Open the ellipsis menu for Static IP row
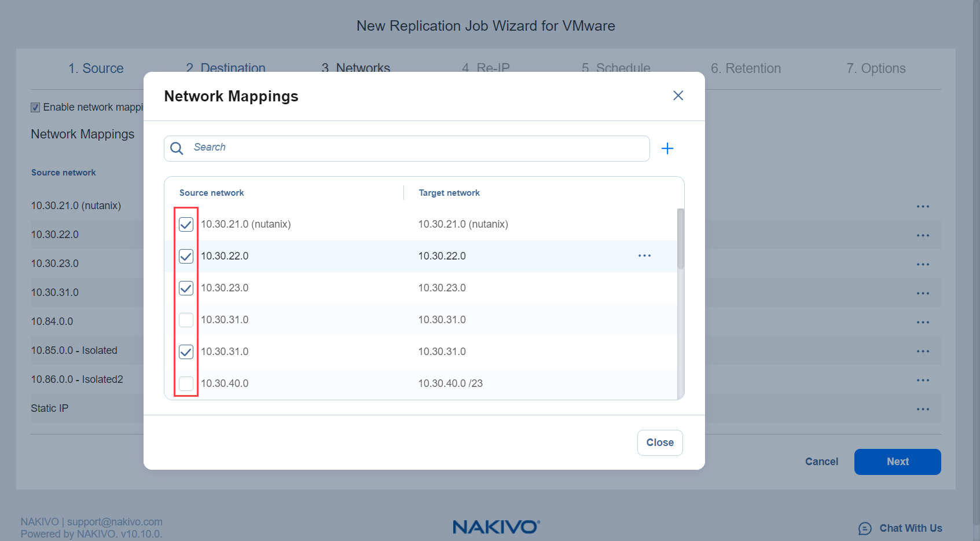980x541 pixels. click(x=923, y=409)
